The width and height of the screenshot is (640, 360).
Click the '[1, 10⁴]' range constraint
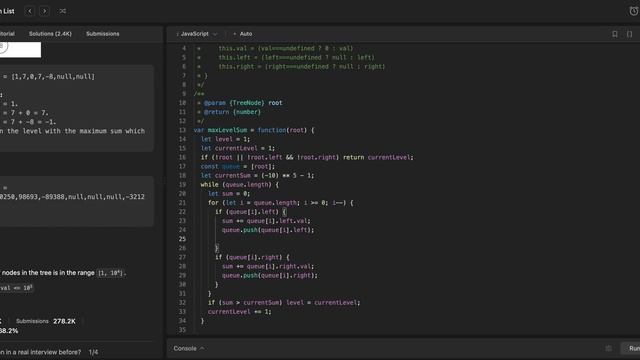110,273
